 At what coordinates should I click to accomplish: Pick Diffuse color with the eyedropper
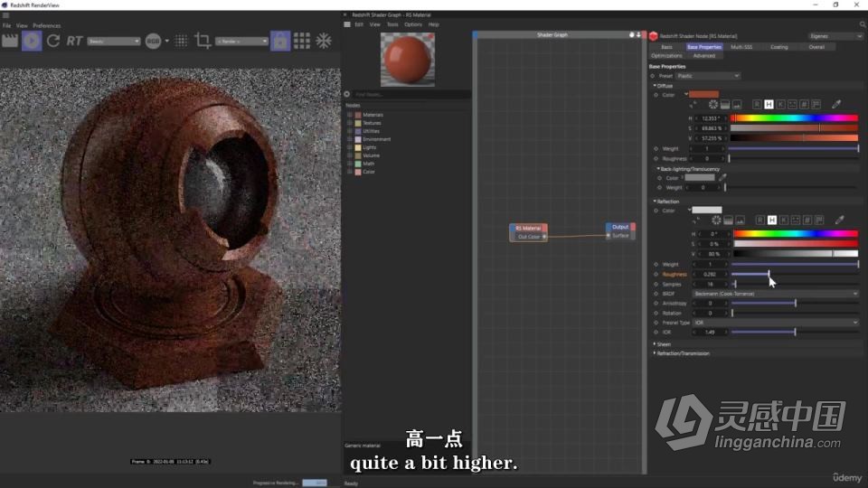(x=836, y=104)
